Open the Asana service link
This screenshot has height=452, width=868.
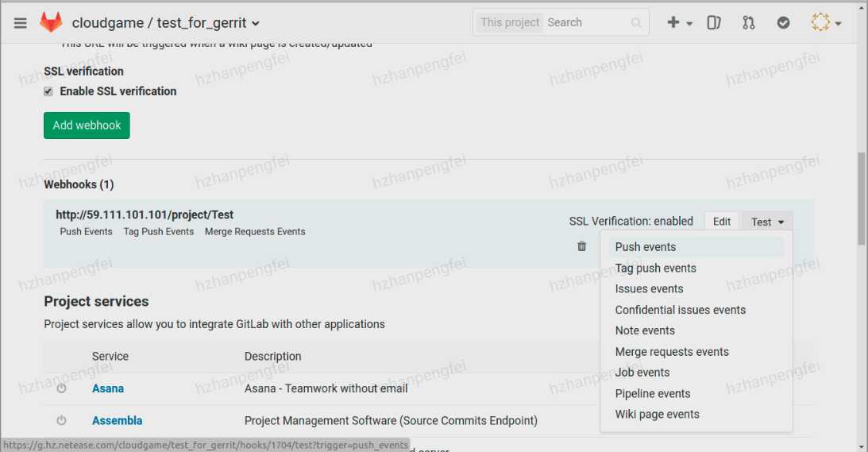click(108, 388)
